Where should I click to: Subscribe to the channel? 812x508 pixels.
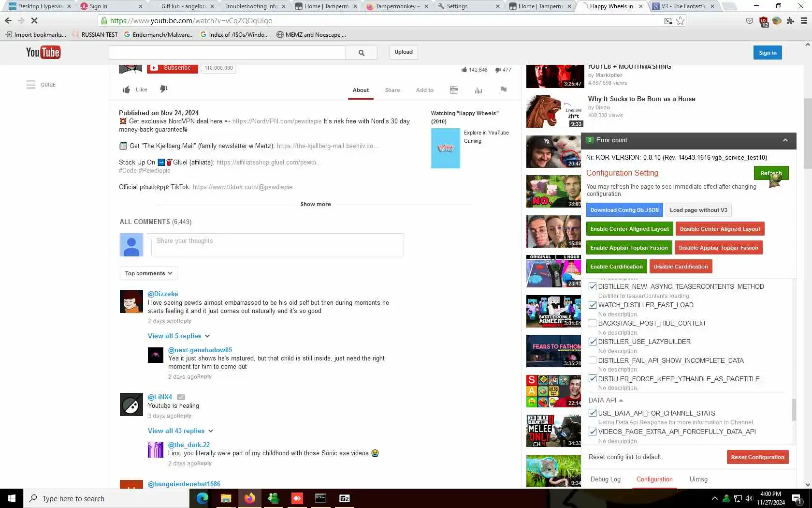click(x=173, y=68)
